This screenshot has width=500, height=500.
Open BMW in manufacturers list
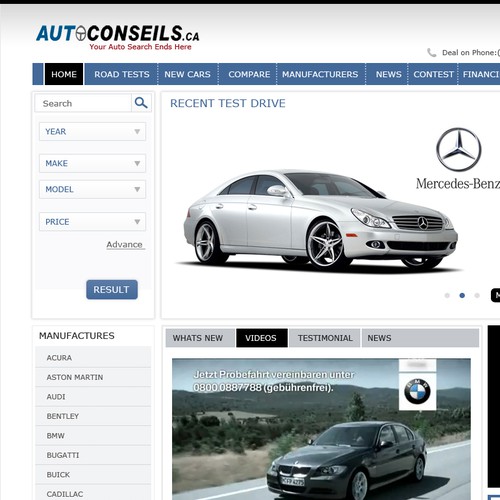pos(93,436)
